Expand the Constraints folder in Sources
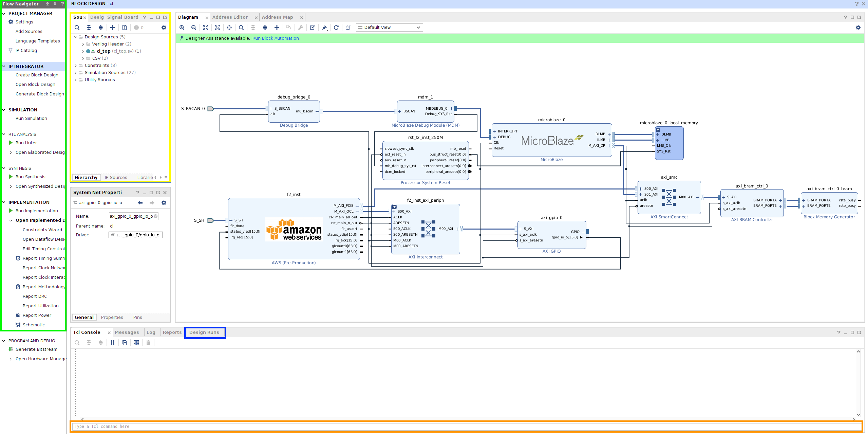 coord(76,66)
